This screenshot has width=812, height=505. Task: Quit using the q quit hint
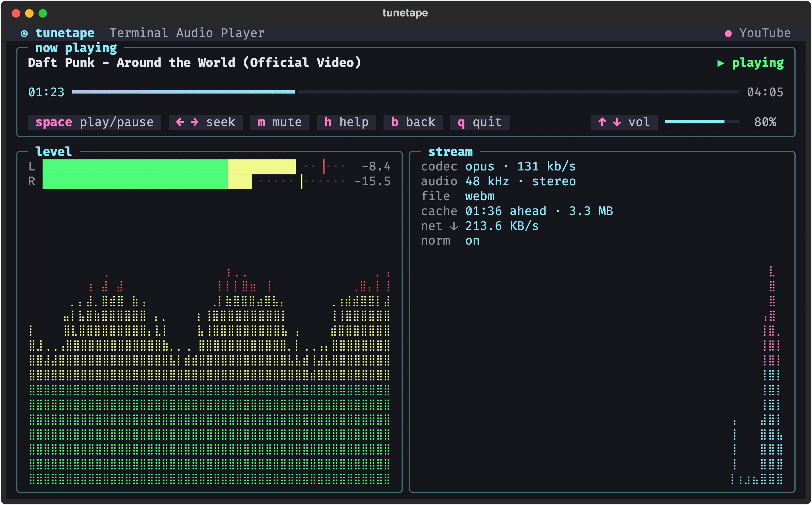click(x=480, y=122)
